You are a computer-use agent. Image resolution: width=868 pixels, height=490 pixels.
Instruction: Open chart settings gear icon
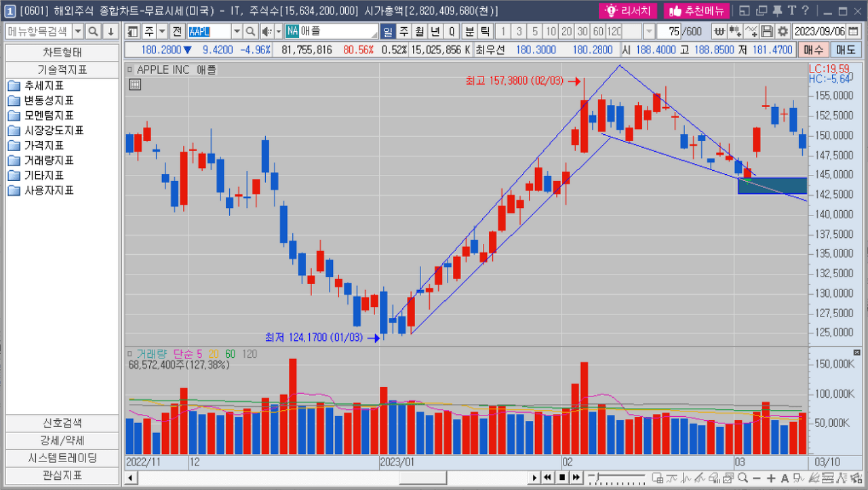point(783,32)
